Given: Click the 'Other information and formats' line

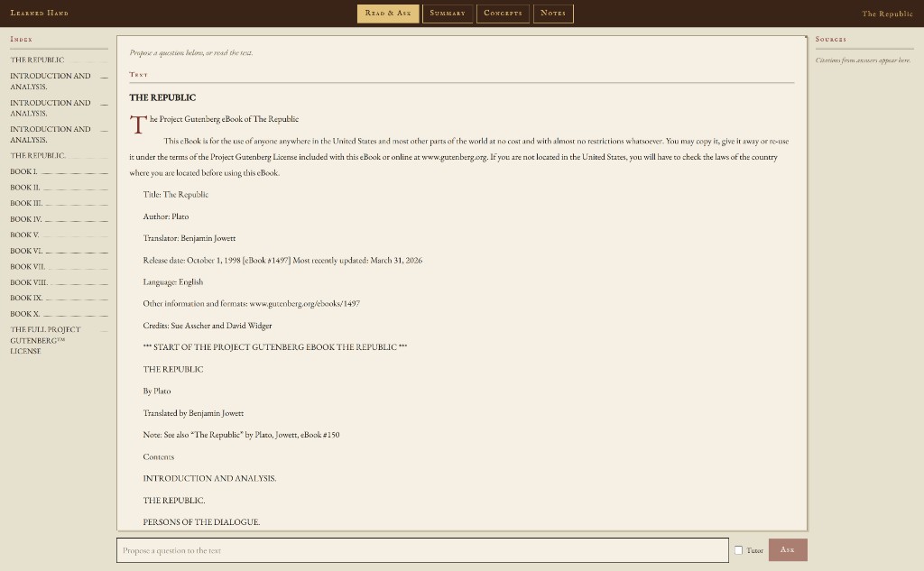Looking at the screenshot, I should (251, 303).
